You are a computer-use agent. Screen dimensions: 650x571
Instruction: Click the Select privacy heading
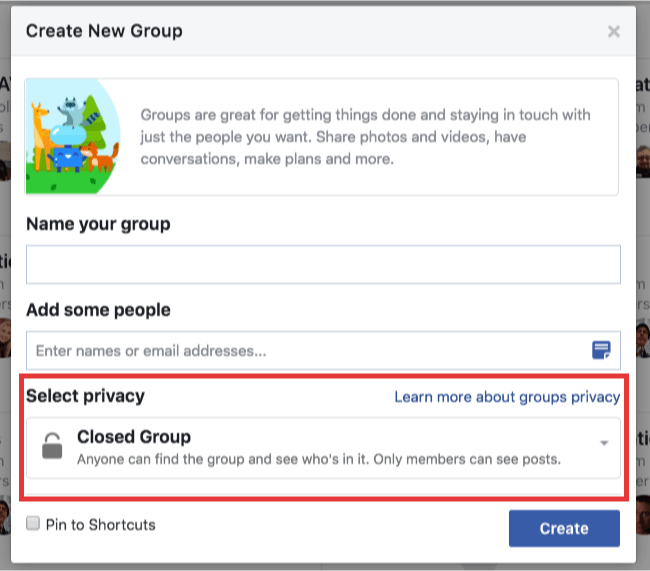tap(85, 396)
